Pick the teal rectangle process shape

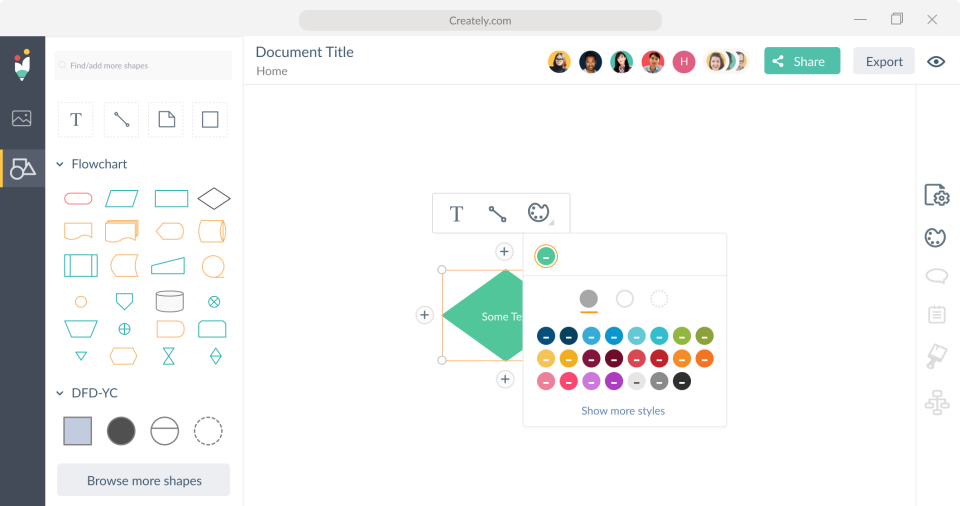(171, 198)
